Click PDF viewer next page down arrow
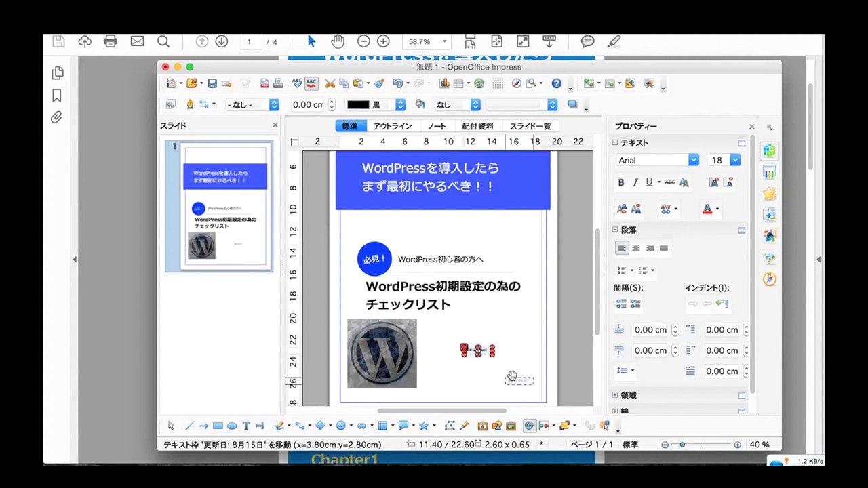 221,41
